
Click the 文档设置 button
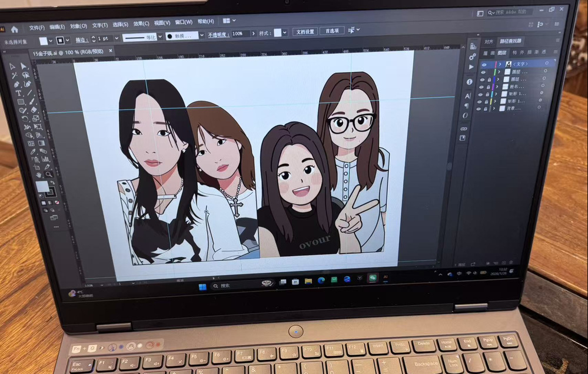coord(304,32)
